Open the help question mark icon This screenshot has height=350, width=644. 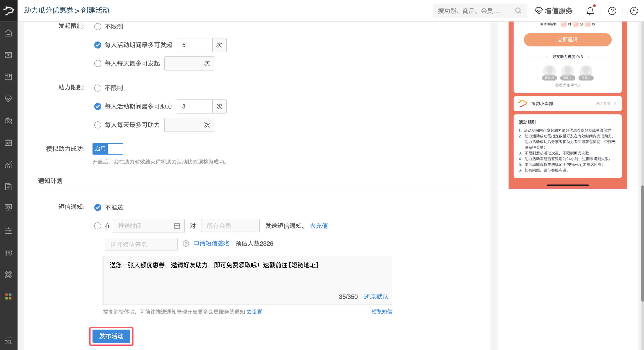tap(612, 11)
